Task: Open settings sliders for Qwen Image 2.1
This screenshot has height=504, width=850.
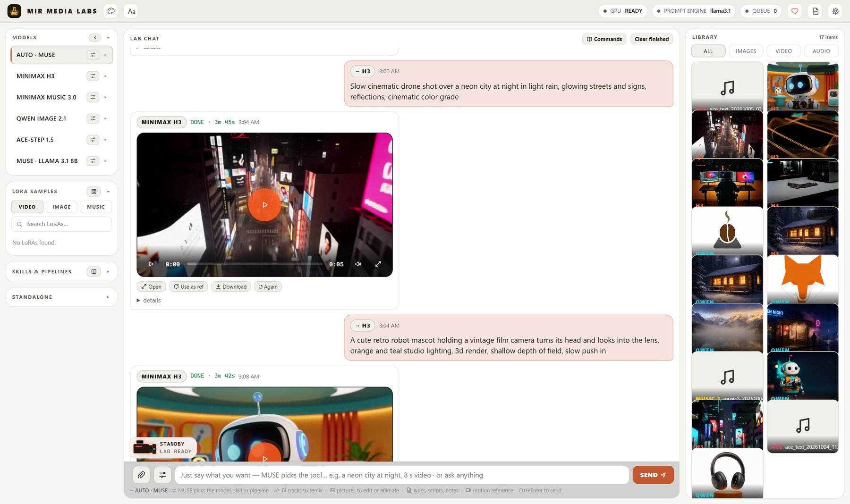Action: coord(93,118)
